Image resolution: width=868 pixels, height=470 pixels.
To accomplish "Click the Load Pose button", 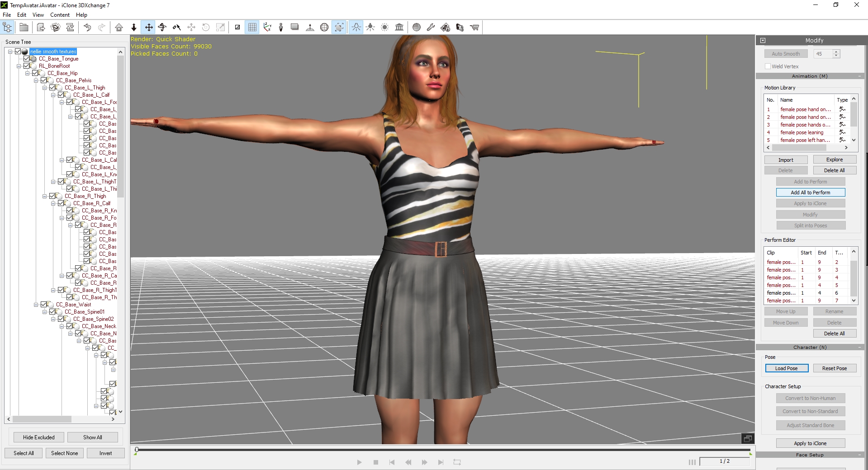I will pos(786,368).
